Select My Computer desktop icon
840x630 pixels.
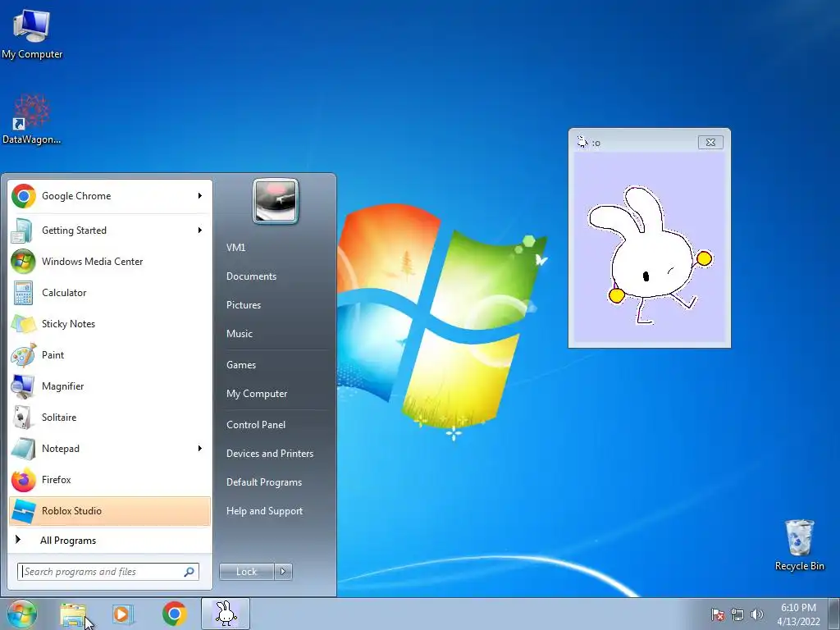pyautogui.click(x=32, y=33)
